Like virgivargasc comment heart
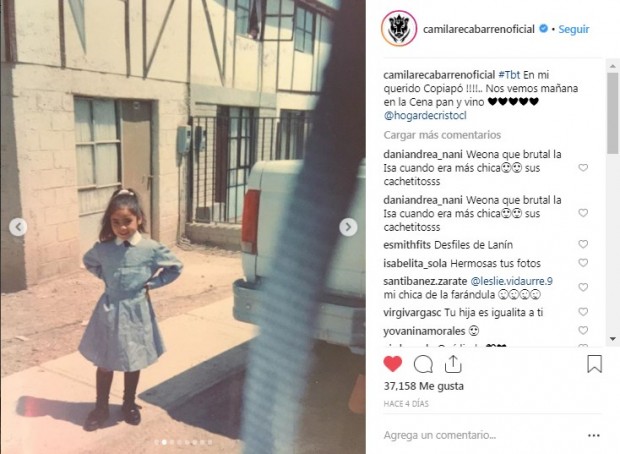Screen dimensions: 620x454 (x=583, y=312)
